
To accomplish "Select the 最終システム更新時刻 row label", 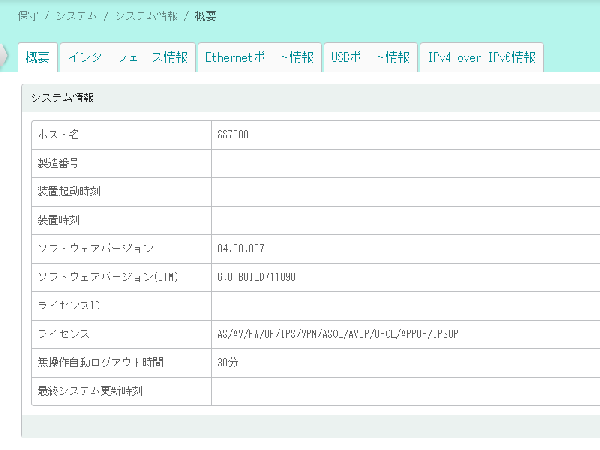I will tap(90, 391).
